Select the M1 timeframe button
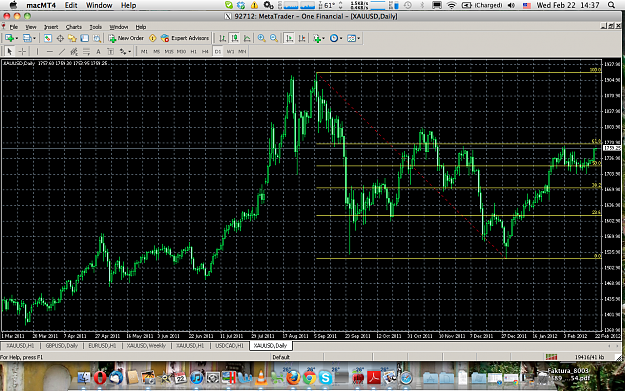 coord(144,51)
